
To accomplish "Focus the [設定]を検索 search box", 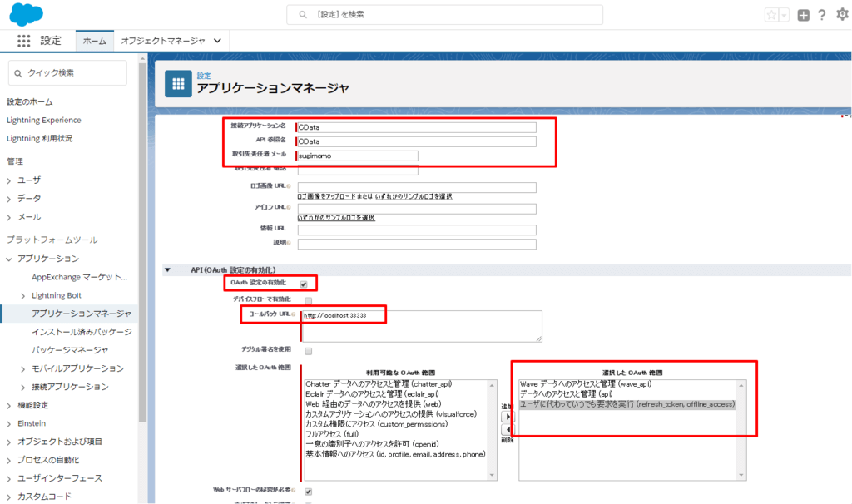I will (x=444, y=15).
